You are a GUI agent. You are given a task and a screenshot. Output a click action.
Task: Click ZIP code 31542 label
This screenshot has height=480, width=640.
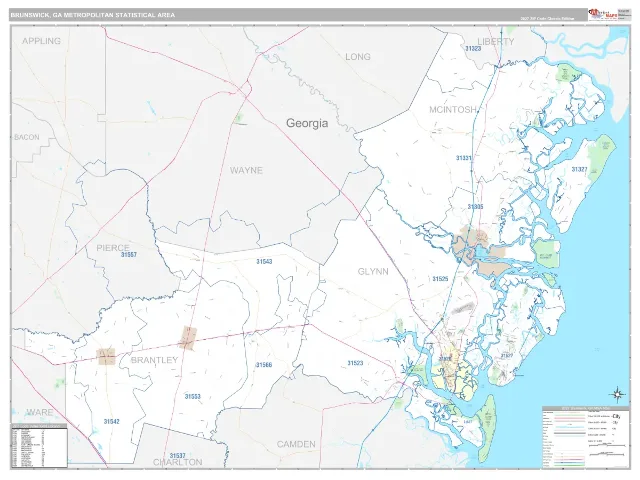point(111,422)
